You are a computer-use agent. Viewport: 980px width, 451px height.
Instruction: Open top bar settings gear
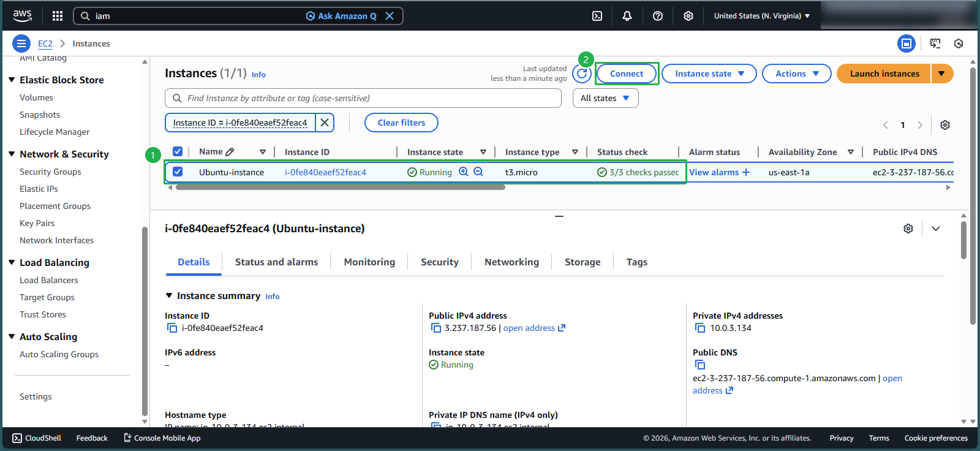688,16
